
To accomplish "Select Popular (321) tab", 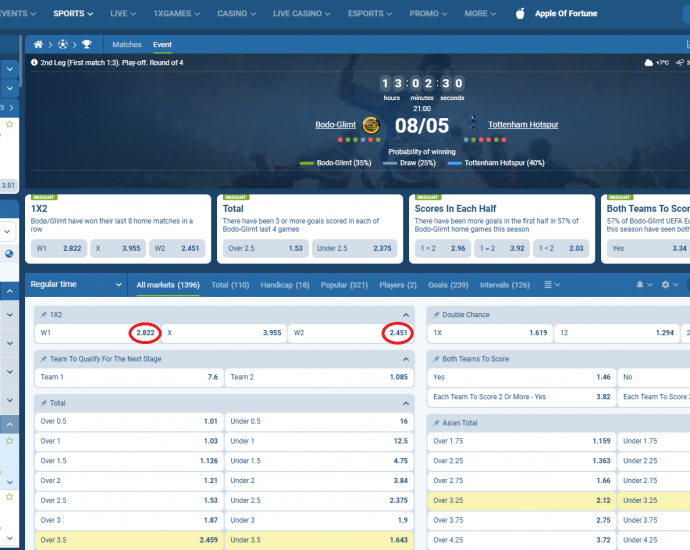I will [344, 285].
